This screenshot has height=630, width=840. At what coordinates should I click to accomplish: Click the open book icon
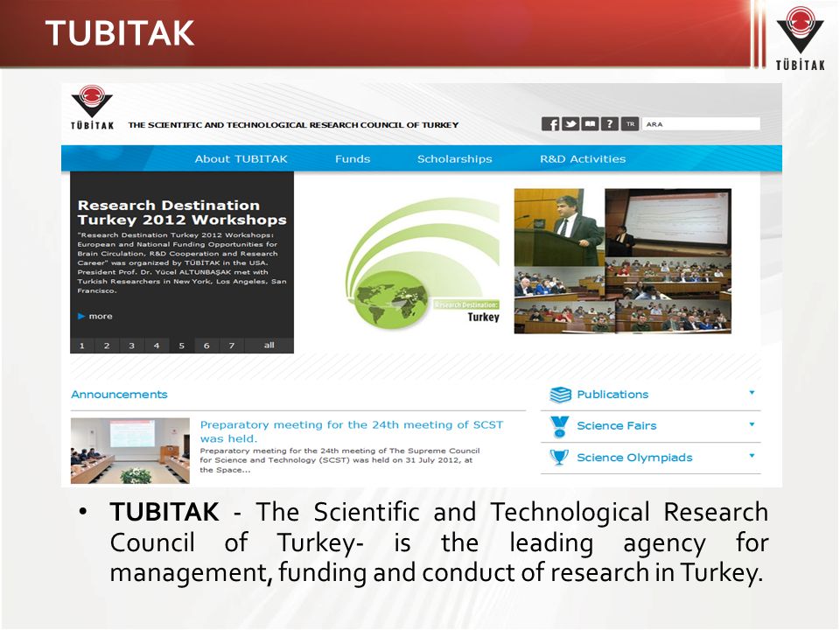(590, 124)
